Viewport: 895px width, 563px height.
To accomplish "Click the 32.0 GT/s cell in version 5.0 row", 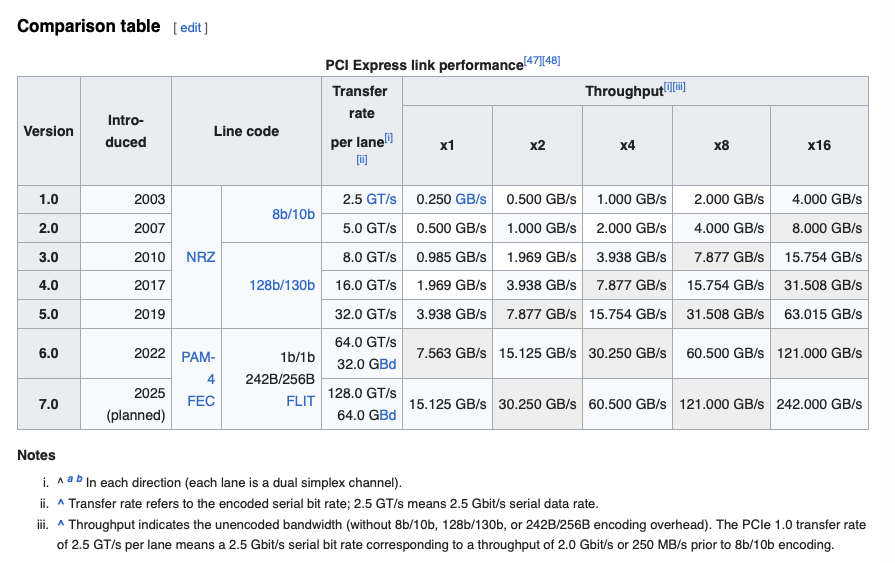I will pos(362,314).
